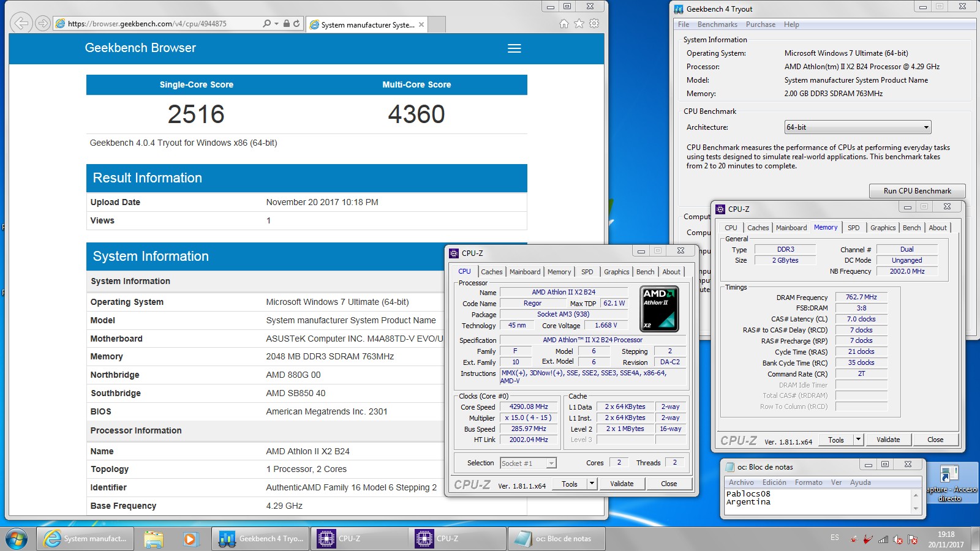Click Tools button in CPU-Z Memory window
The width and height of the screenshot is (980, 551).
[836, 440]
